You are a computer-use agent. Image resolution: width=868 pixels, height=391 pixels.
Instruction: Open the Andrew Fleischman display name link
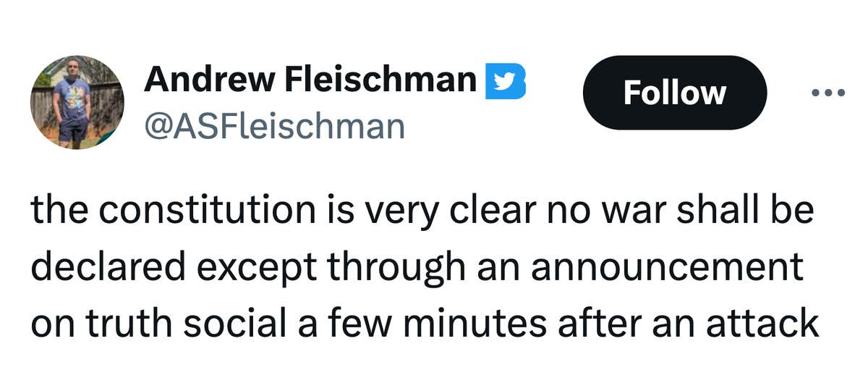point(310,79)
